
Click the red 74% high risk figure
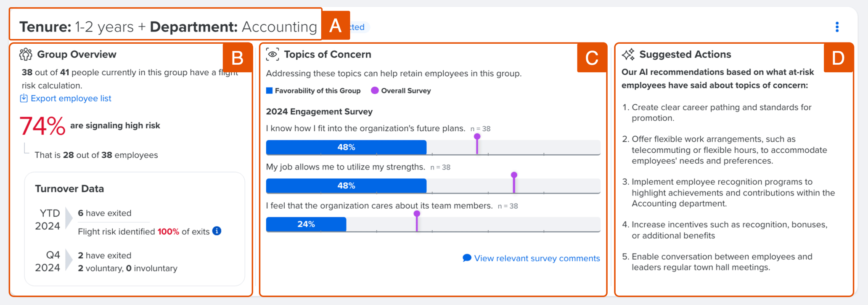tap(42, 126)
